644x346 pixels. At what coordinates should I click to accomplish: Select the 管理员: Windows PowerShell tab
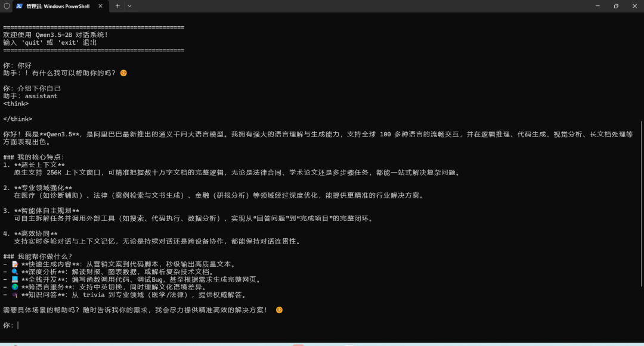coord(61,6)
